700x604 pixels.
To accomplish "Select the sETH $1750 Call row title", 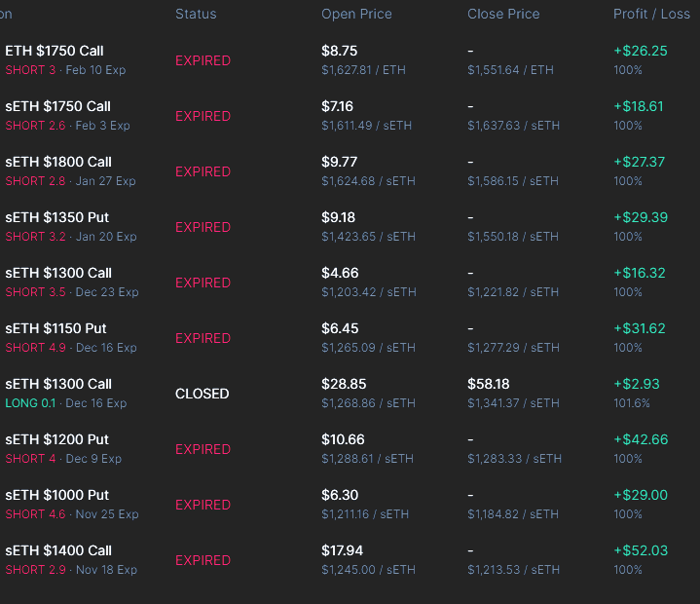I will pos(57,106).
